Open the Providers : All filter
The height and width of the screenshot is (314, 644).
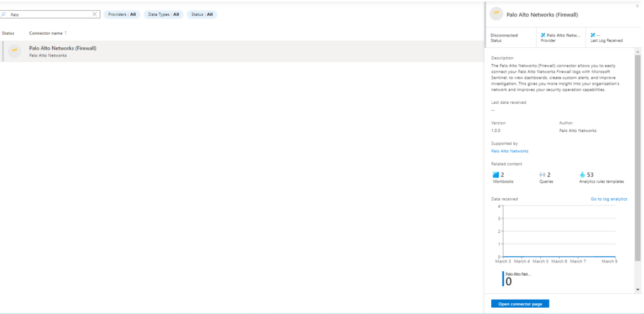click(122, 14)
